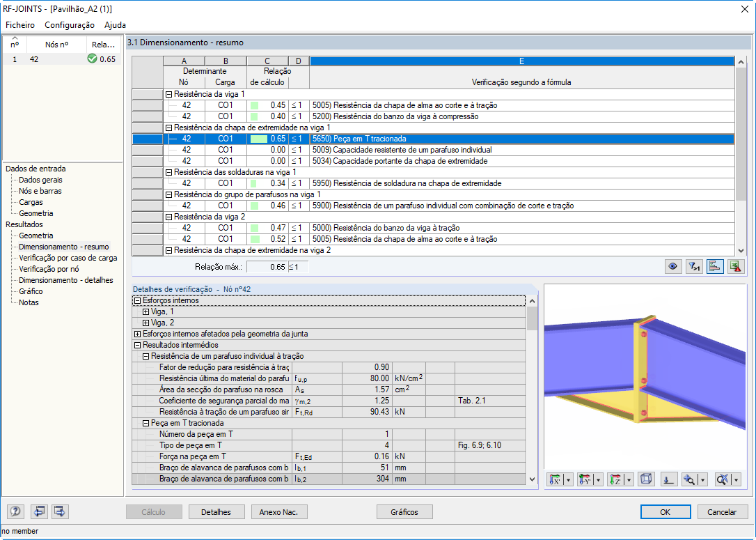The height and width of the screenshot is (540, 756).
Task: Click green bar in 0.65 ratio cell
Action: coord(259,139)
